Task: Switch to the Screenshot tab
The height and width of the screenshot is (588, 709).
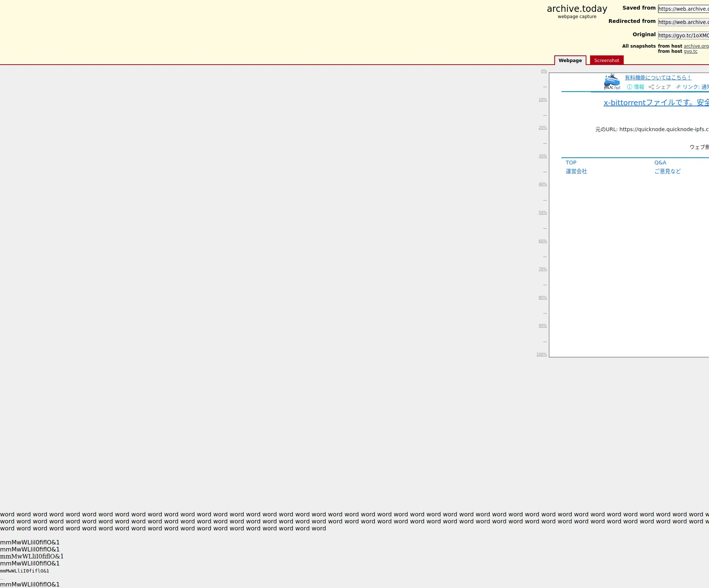Action: click(606, 61)
